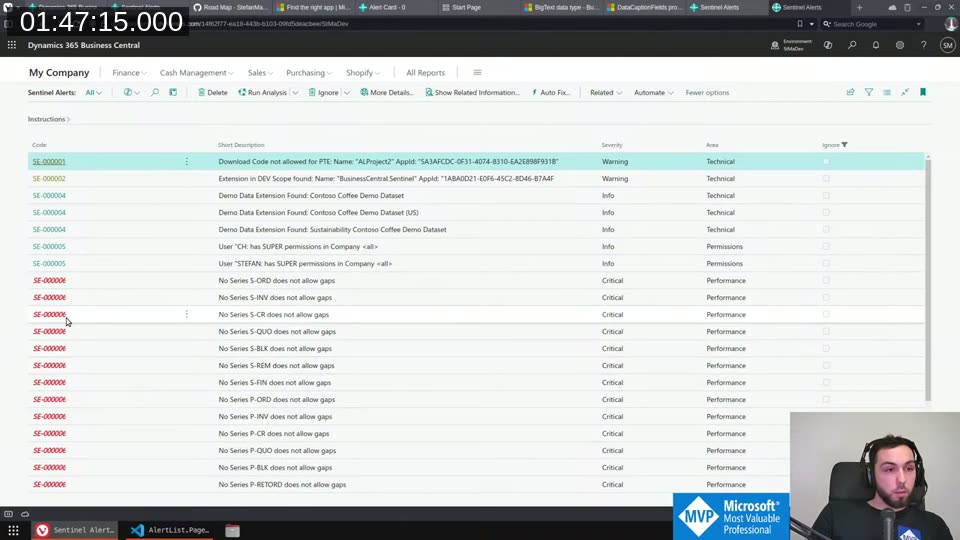The width and height of the screenshot is (960, 540).
Task: Click the Search Google input field
Action: pyautogui.click(x=872, y=24)
